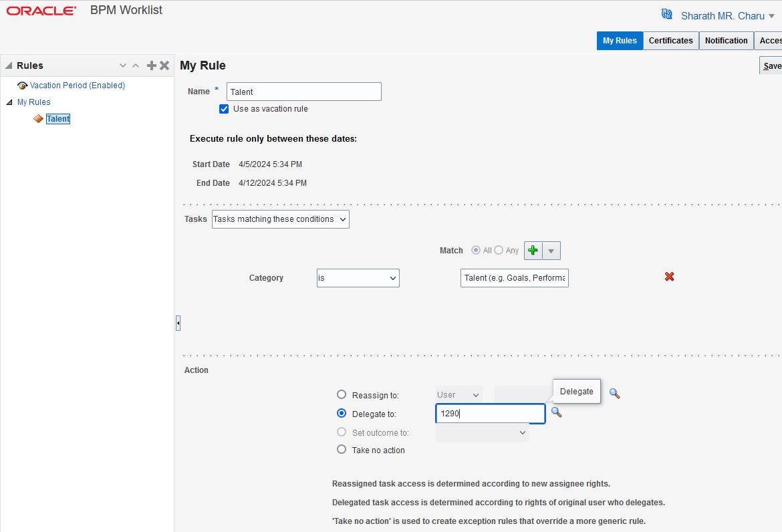Click the My Rule heading
Screen dimensions: 782x532
pyautogui.click(x=203, y=65)
